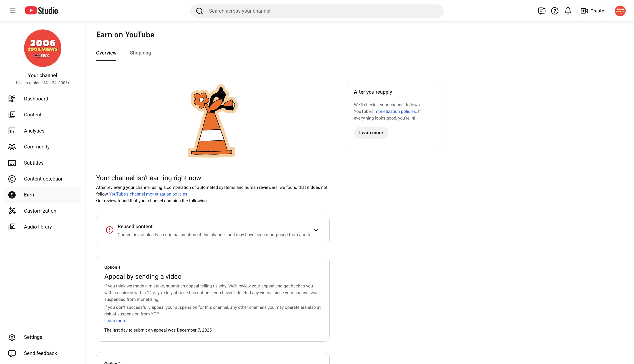Go to Dashboard in the sidebar
The width and height of the screenshot is (634, 364).
[x=42, y=99]
